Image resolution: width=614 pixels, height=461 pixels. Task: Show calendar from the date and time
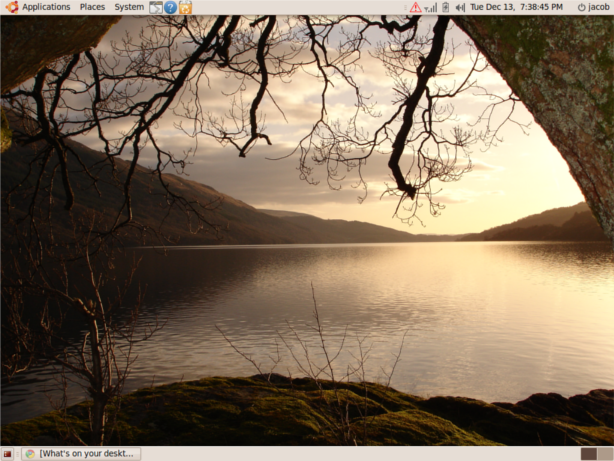pyautogui.click(x=516, y=7)
